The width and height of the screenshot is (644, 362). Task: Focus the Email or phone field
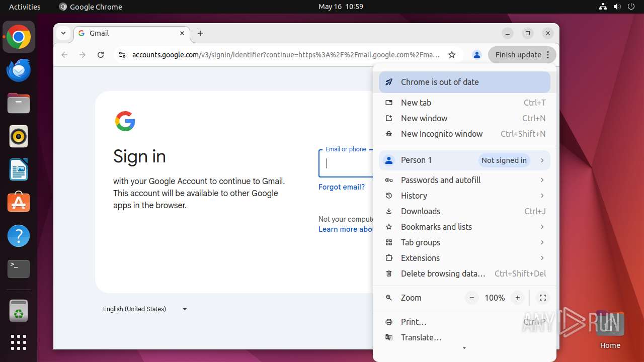[x=346, y=163]
